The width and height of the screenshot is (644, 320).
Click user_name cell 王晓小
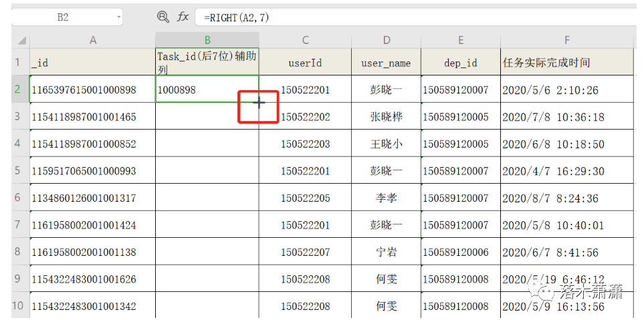[x=386, y=144]
